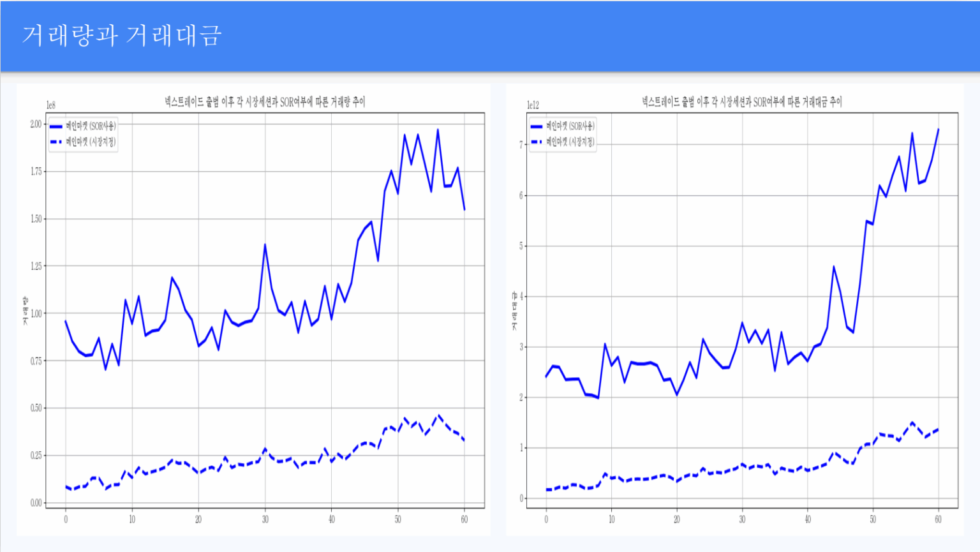Click the final point of right chart's solid line
This screenshot has height=552, width=980.
(x=938, y=130)
